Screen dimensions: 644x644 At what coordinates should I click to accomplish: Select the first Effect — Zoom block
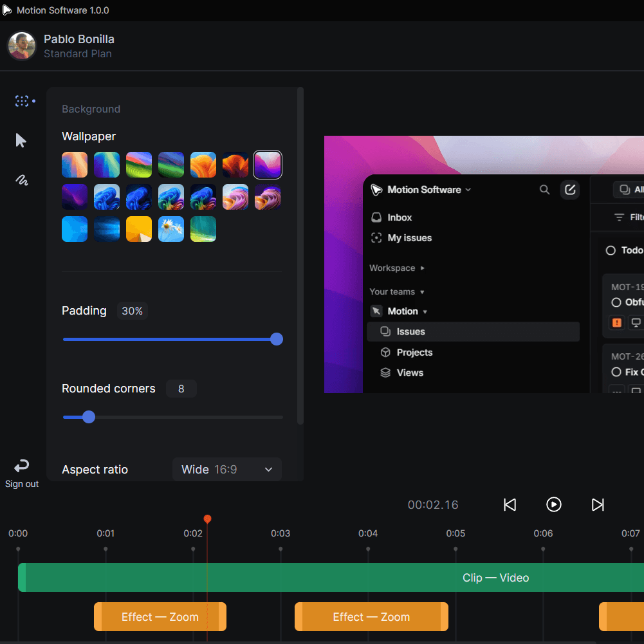[x=160, y=617]
